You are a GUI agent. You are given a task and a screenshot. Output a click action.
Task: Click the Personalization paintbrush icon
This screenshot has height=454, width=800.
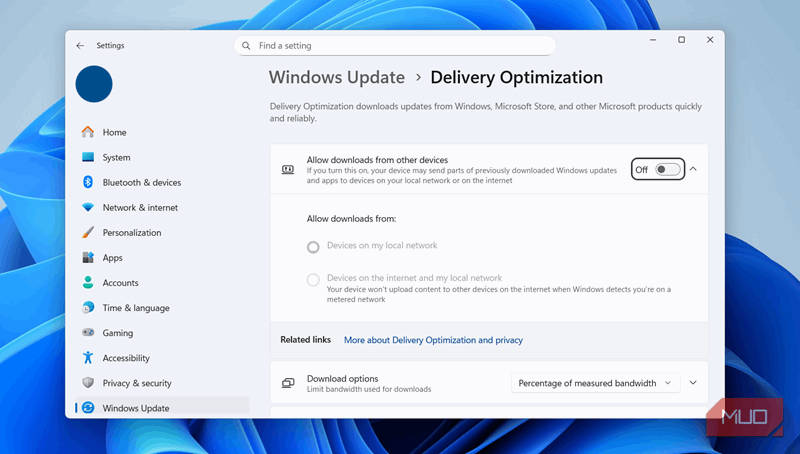[88, 232]
